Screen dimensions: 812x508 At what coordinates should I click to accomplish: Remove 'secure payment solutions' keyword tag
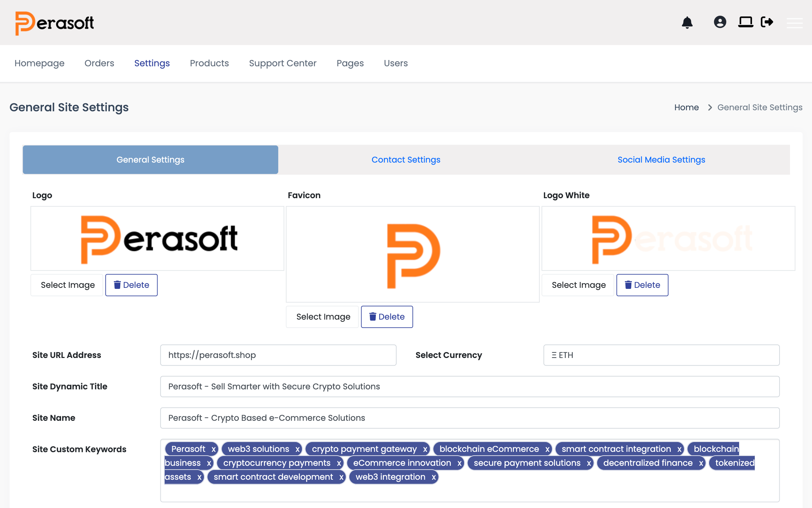589,463
